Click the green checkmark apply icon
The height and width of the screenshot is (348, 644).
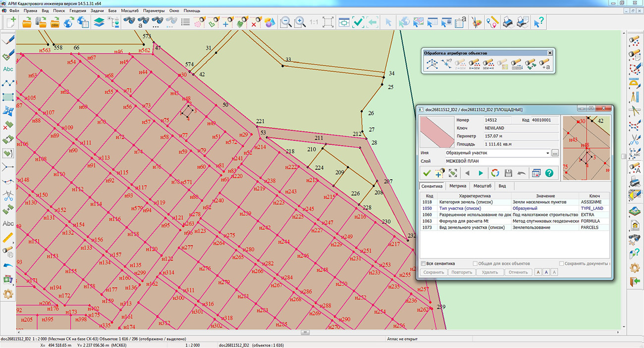426,173
